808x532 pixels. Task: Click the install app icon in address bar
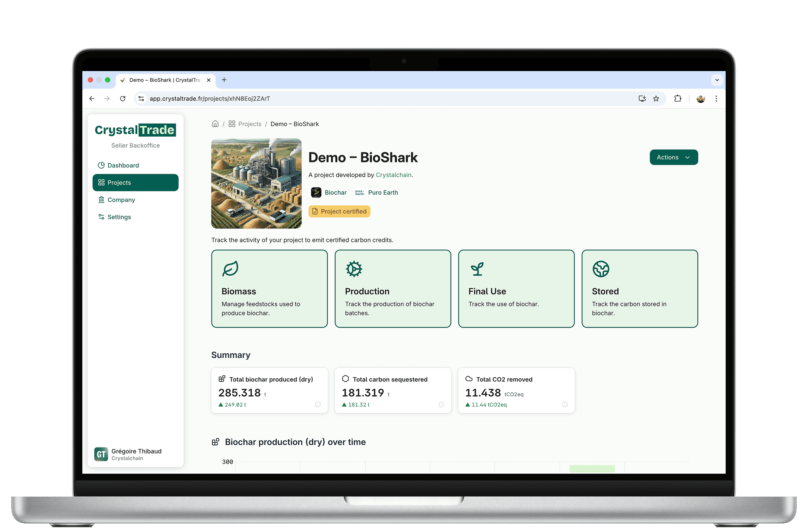click(642, 99)
